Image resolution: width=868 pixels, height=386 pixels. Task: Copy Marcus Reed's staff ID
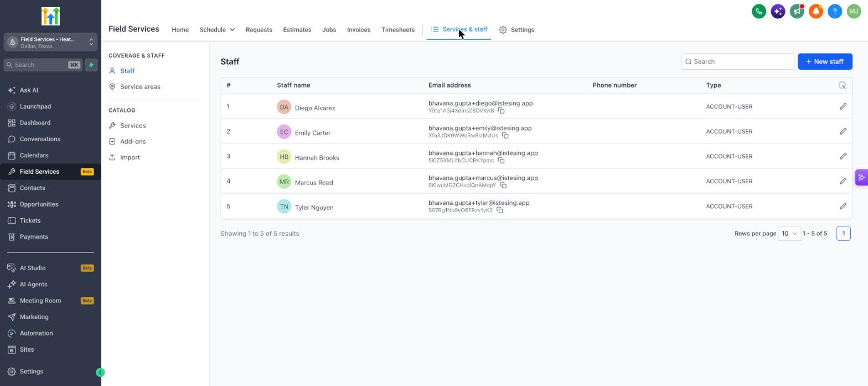[503, 186]
